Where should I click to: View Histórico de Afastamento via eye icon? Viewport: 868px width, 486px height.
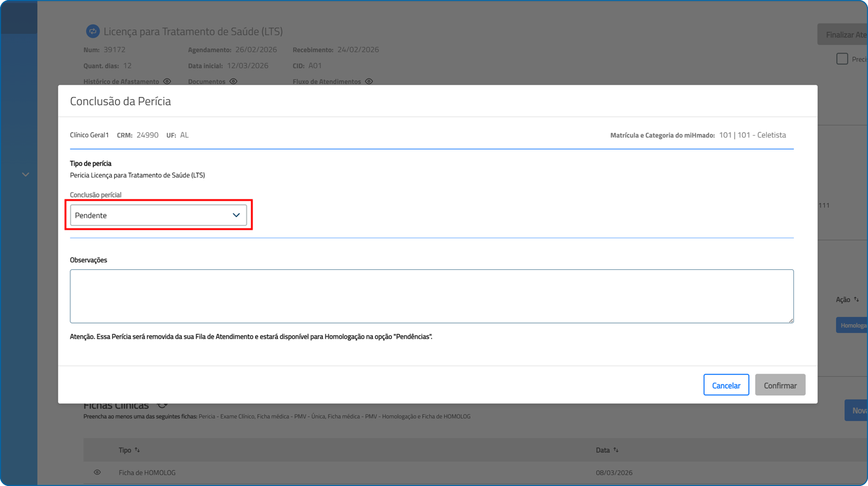pos(167,82)
